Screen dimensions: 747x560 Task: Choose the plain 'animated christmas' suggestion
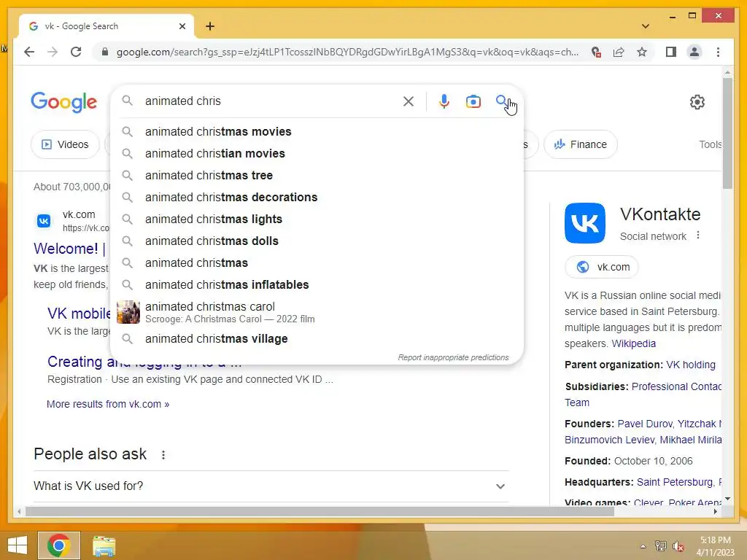click(x=317, y=262)
